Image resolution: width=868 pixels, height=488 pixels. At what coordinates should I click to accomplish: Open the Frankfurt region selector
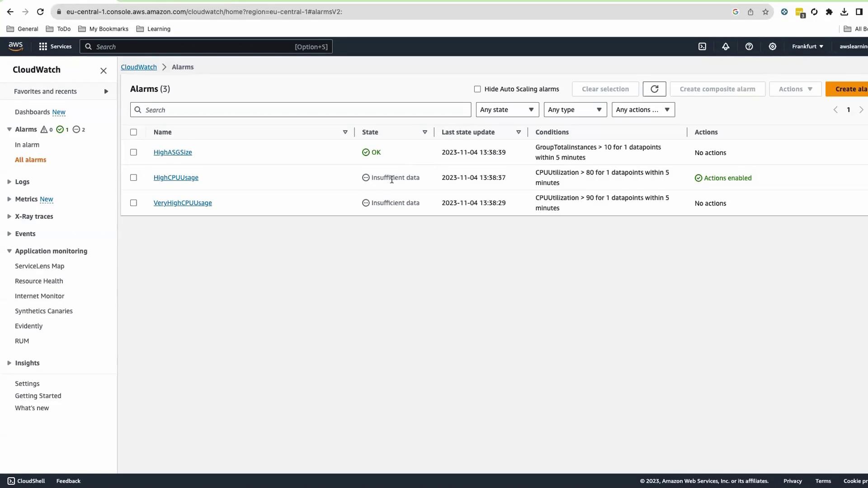[807, 47]
